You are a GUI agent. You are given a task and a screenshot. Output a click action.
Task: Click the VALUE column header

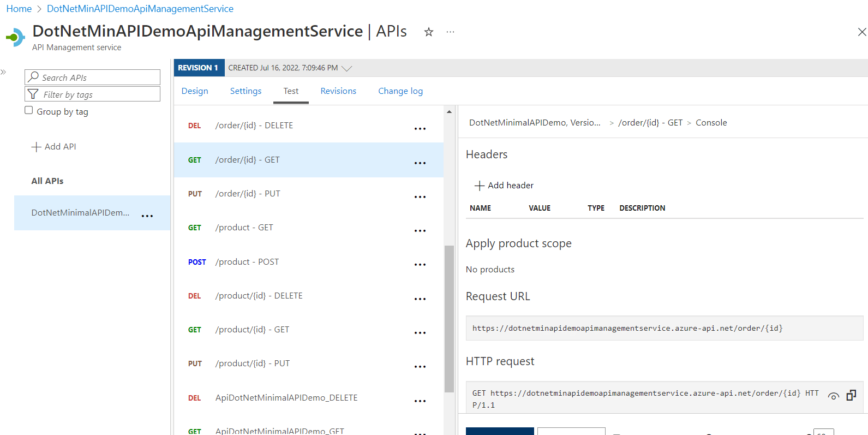click(540, 208)
